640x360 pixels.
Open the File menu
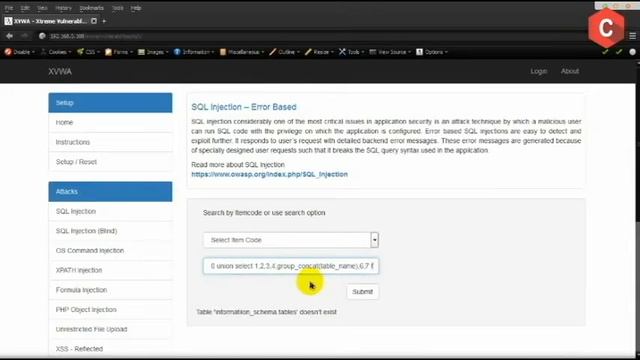(x=9, y=8)
